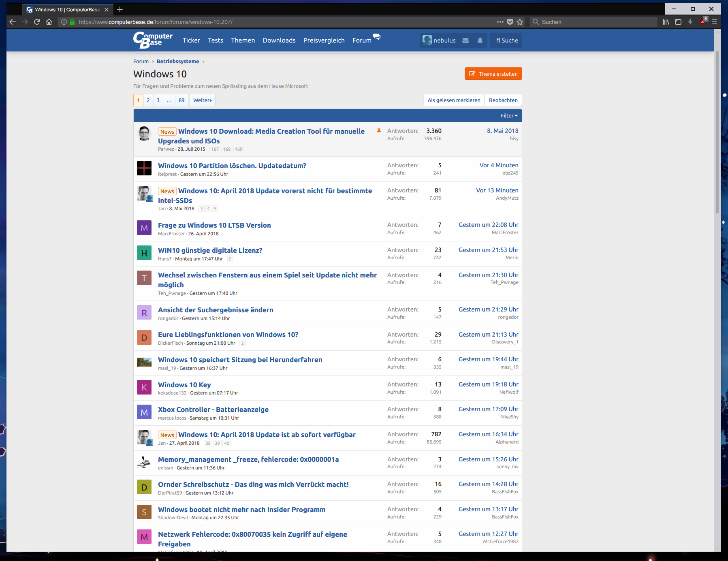Click Relpmet's red cross avatar
The height and width of the screenshot is (561, 728).
[144, 168]
